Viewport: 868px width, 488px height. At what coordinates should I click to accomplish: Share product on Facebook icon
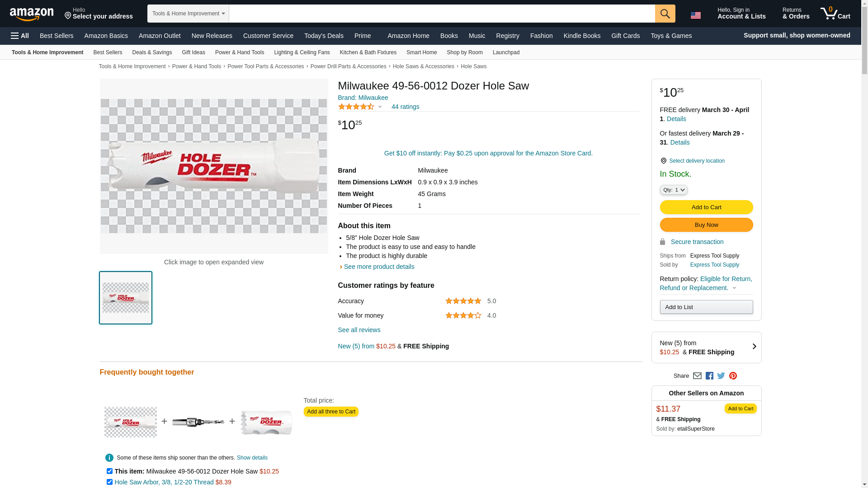point(709,376)
